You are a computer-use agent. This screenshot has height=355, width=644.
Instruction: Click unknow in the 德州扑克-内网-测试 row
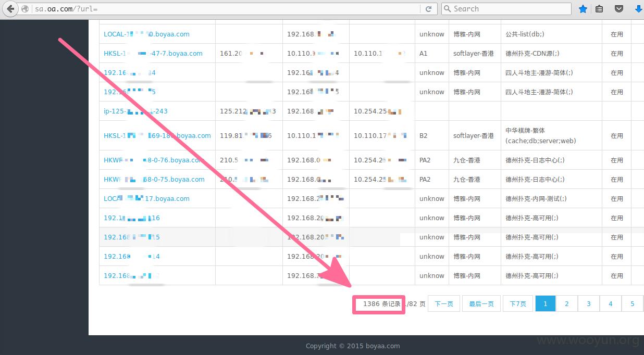432,199
